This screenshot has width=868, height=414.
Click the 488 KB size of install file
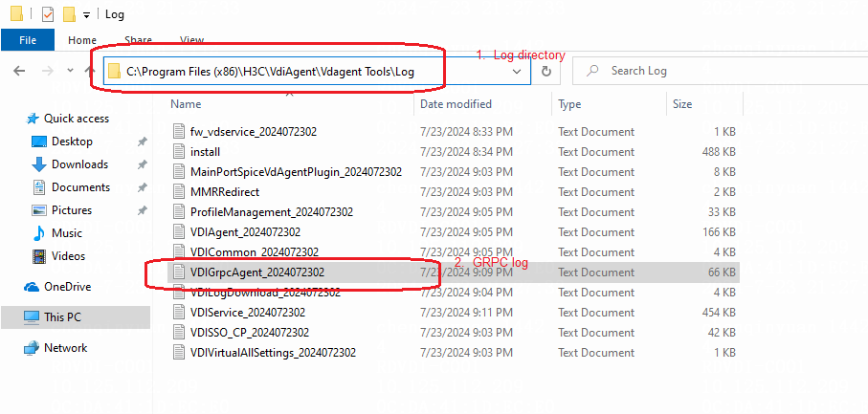pos(719,151)
